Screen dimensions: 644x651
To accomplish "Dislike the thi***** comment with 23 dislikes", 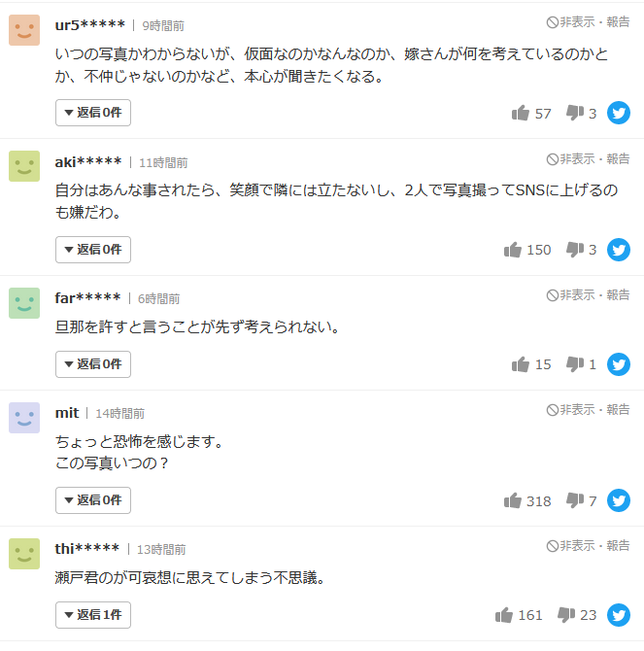I will tap(566, 615).
